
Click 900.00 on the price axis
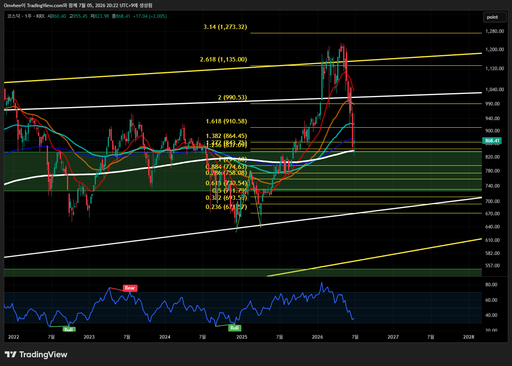492,131
